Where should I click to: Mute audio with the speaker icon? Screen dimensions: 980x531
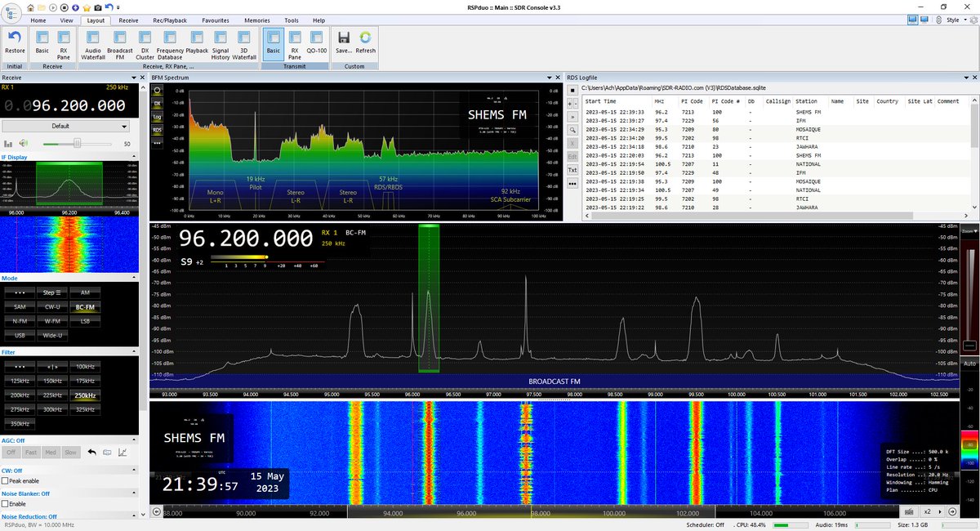click(23, 143)
